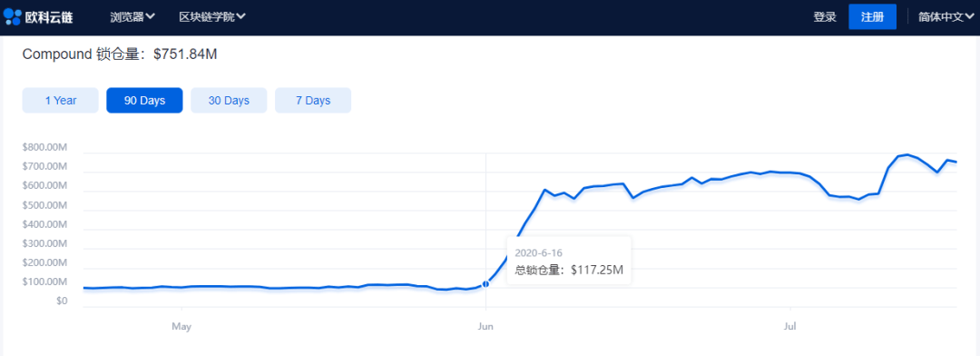Click the $800.00M y-axis label
980x356 pixels.
[x=44, y=147]
